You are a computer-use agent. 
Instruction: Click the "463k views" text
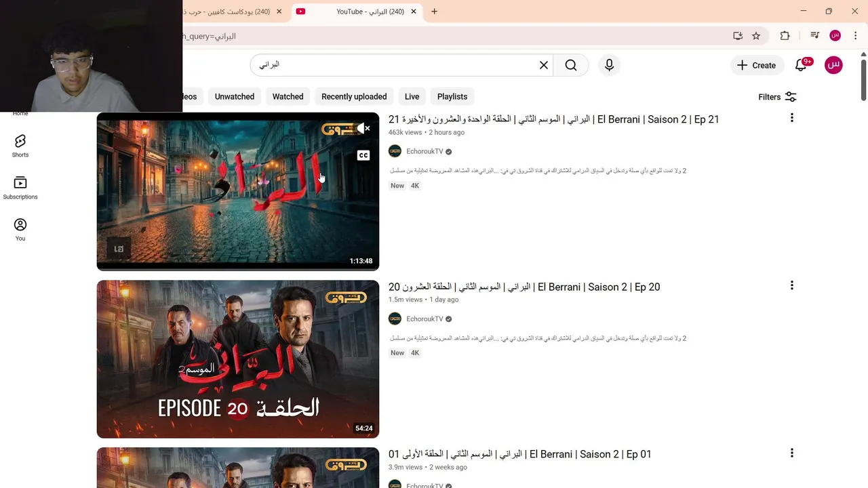(405, 132)
